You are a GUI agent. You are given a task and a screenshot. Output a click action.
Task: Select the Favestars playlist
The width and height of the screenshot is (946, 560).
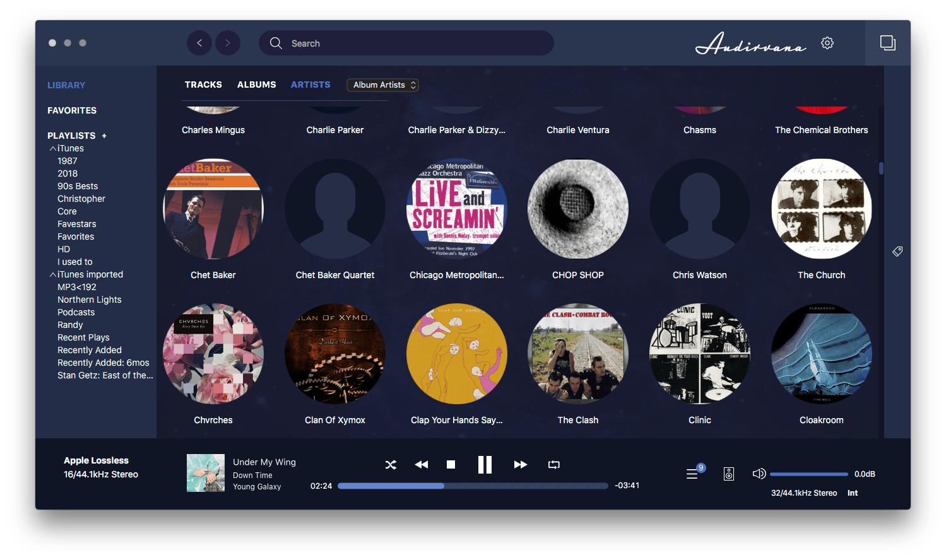coord(77,224)
